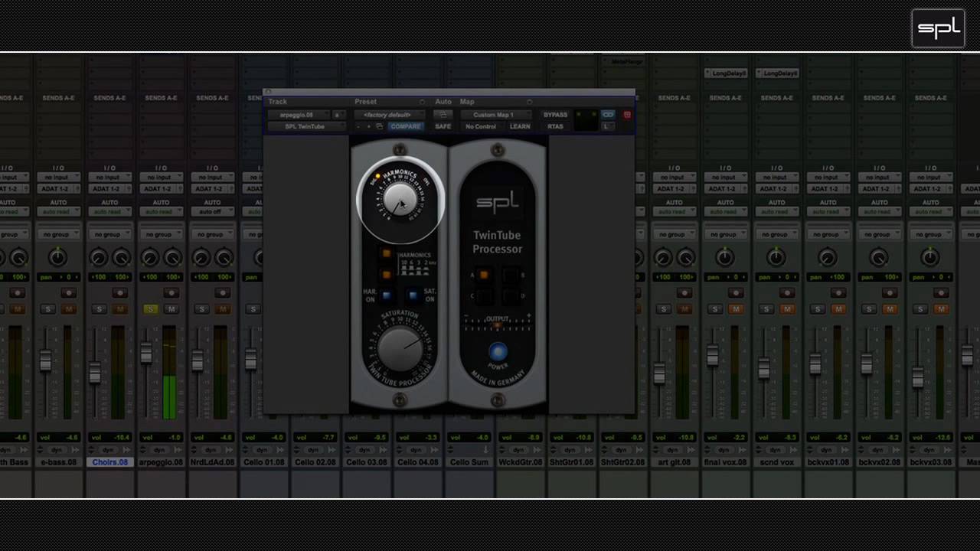Viewport: 980px width, 551px height.
Task: Click the arpeggio.08 volume fader
Action: tap(146, 353)
